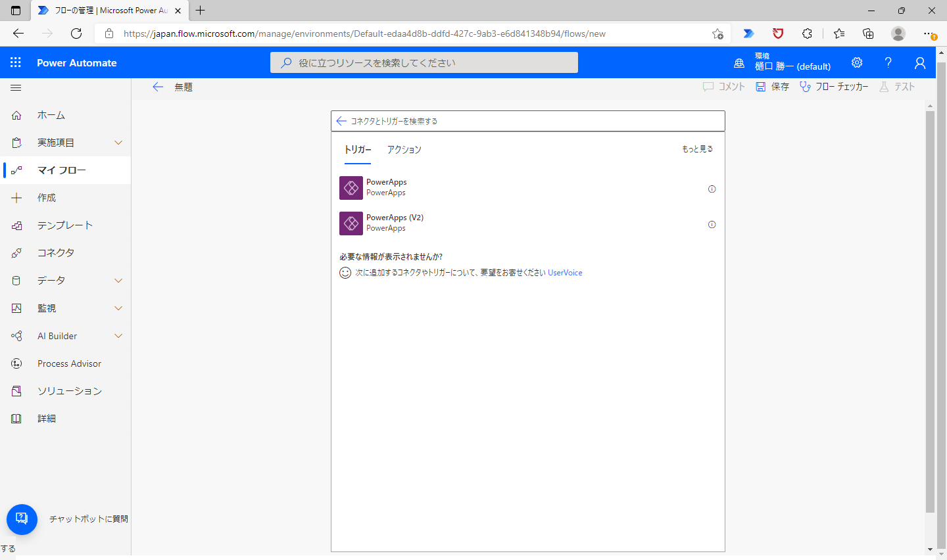Switch to the アクション tab
This screenshot has height=560, width=947.
(404, 150)
